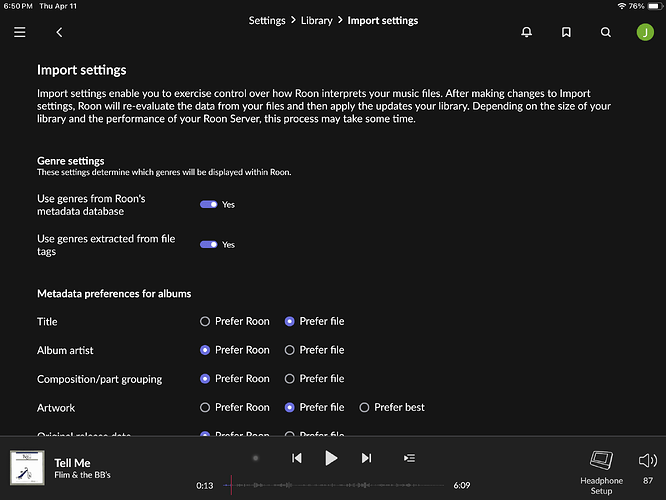666x500 pixels.
Task: Skip to next track
Action: click(366, 458)
